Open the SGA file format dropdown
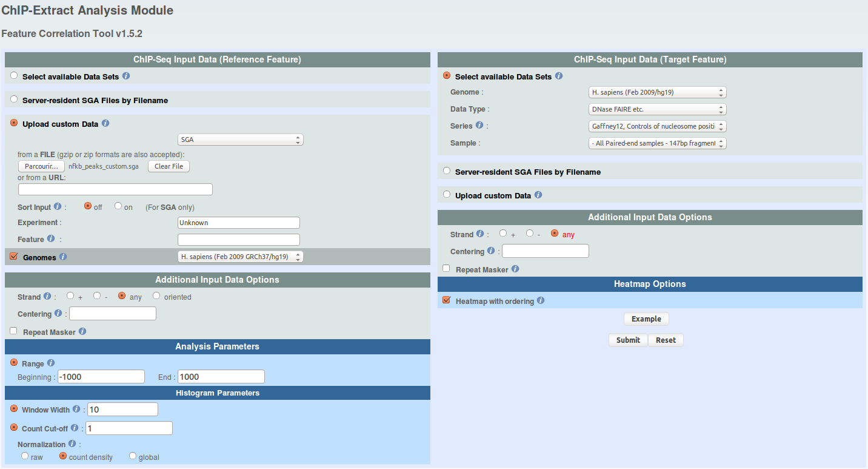Screen dimensions: 868x469 tap(241, 140)
